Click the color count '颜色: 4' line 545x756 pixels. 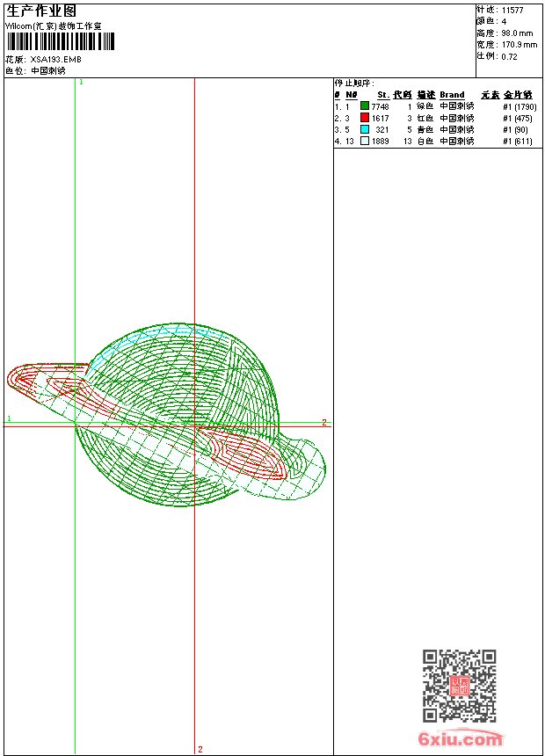tap(491, 22)
